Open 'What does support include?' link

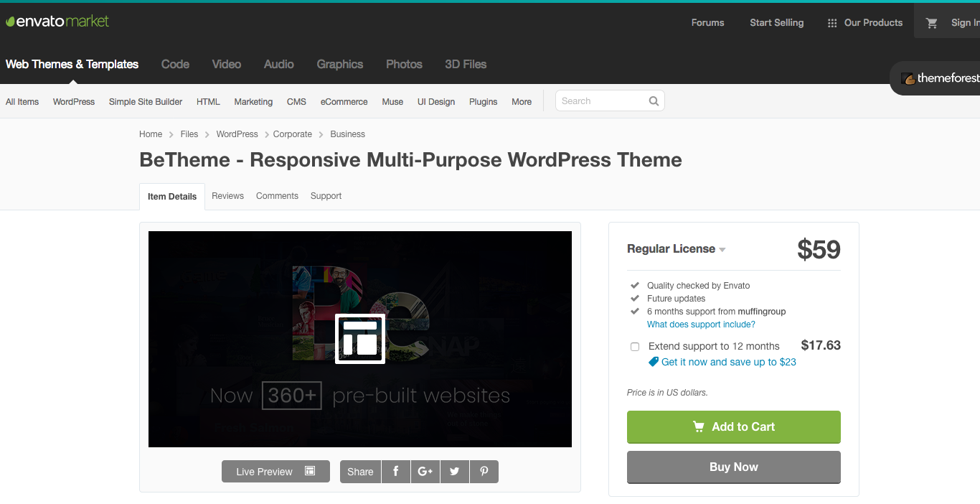coord(701,325)
